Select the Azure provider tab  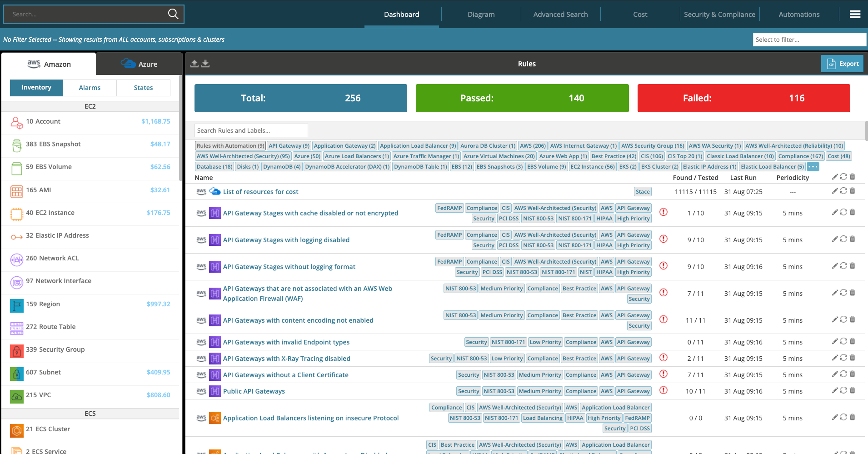pyautogui.click(x=139, y=64)
